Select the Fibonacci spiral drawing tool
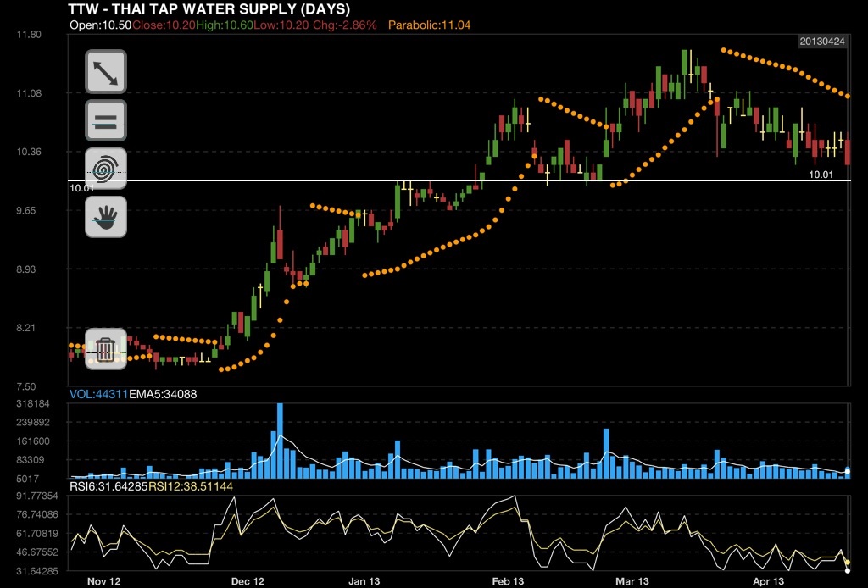 pos(106,169)
